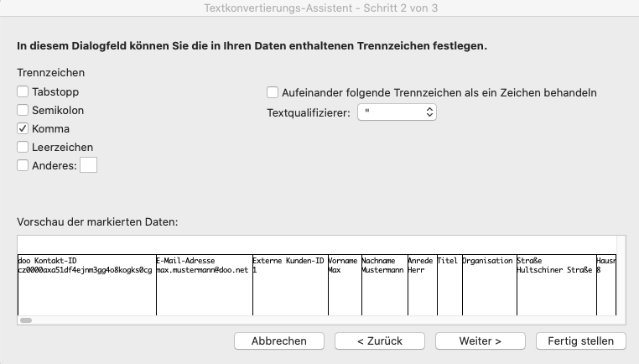Toggle the Leerzeichen delimiter checkbox

[x=23, y=147]
